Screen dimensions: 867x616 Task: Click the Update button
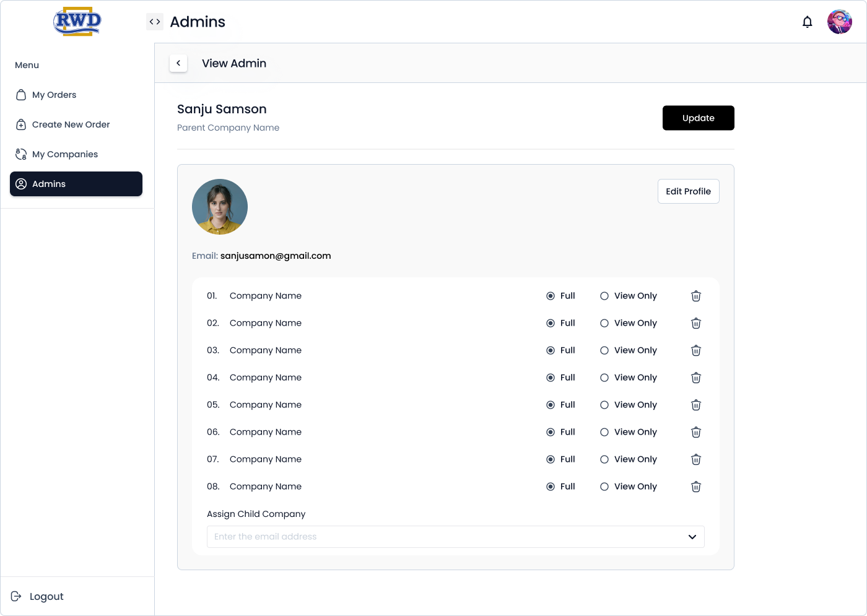click(699, 118)
